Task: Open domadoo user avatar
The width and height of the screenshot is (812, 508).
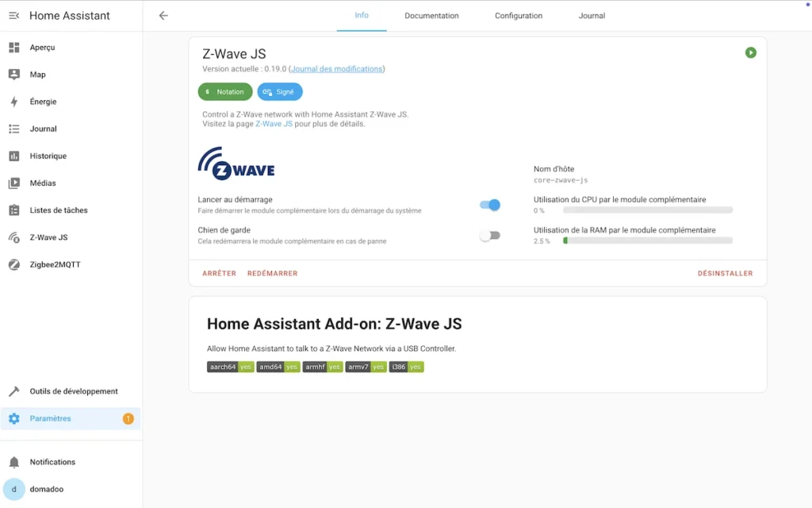Action: click(x=14, y=489)
